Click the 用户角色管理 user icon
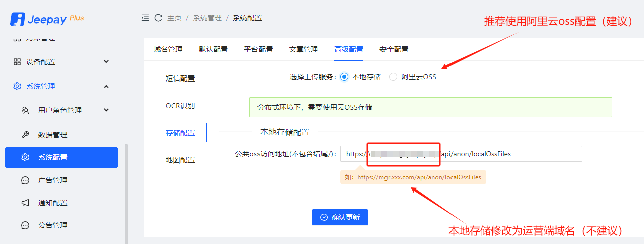 (25, 110)
